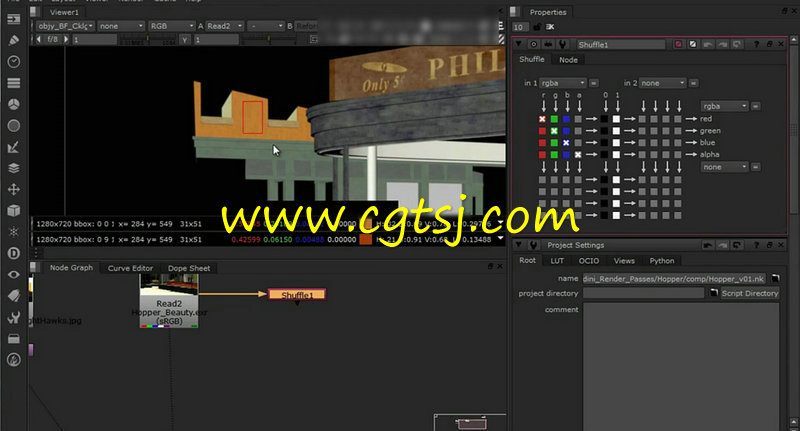Open the Time nodes menu (clock icon)
Image resolution: width=800 pixels, height=431 pixels.
point(14,61)
